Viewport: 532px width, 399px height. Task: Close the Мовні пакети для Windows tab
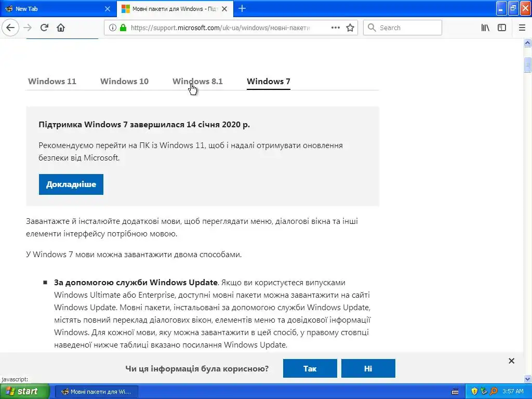click(224, 9)
